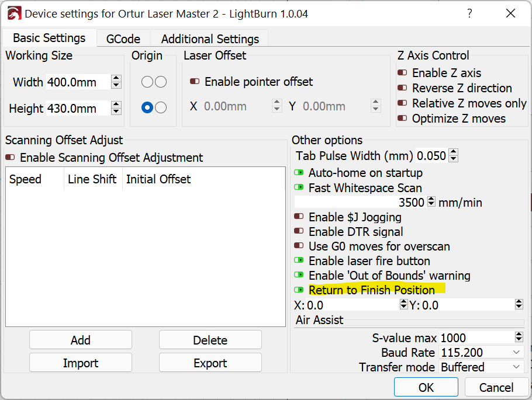This screenshot has height=400, width=532.
Task: Click the 3500 mm/min speed spinner
Action: (x=431, y=201)
